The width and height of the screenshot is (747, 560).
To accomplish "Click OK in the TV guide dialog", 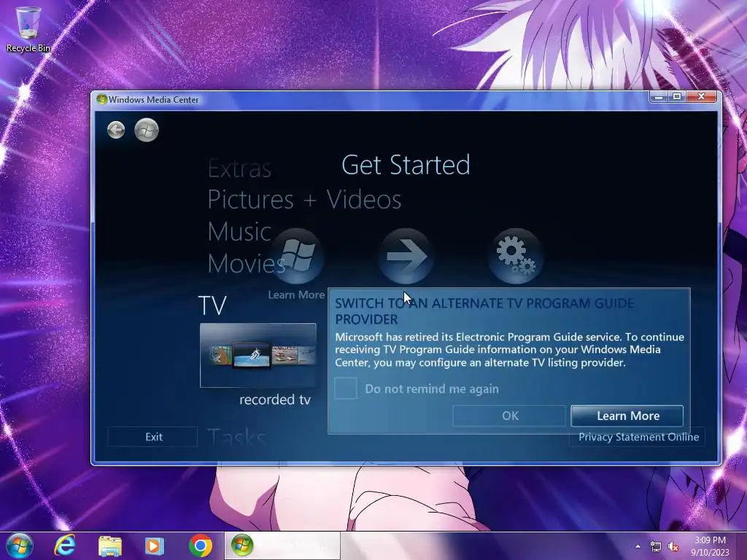I will coord(509,416).
